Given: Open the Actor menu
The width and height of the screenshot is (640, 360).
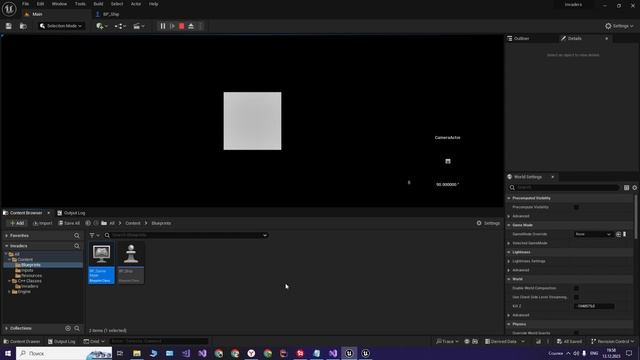Looking at the screenshot, I should coord(136,4).
